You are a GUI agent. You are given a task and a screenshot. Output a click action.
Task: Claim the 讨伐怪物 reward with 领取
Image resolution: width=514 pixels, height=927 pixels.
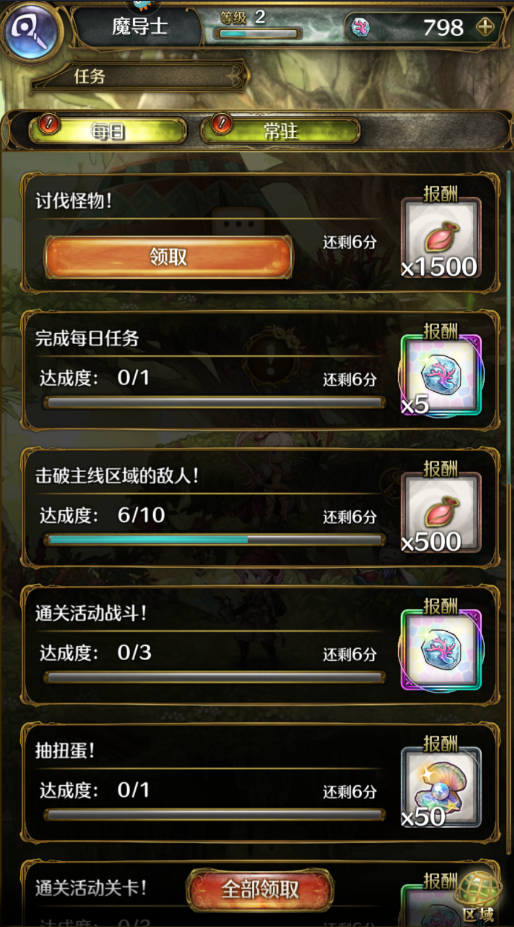pyautogui.click(x=169, y=257)
